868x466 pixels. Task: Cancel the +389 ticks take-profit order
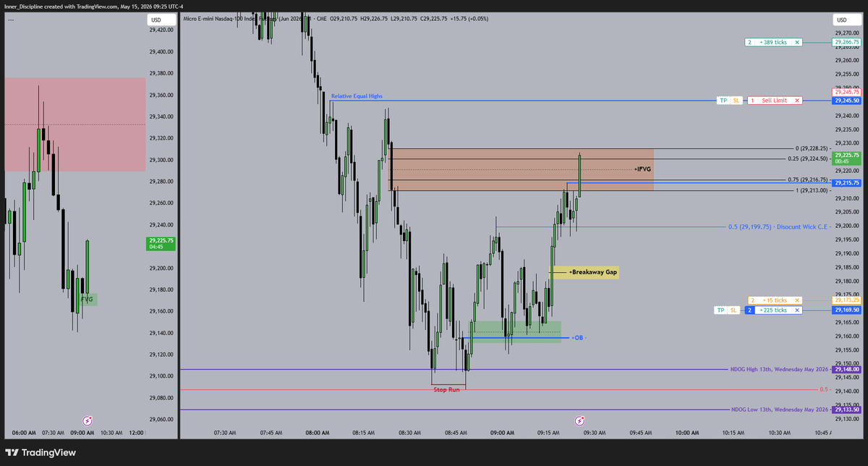pos(797,43)
